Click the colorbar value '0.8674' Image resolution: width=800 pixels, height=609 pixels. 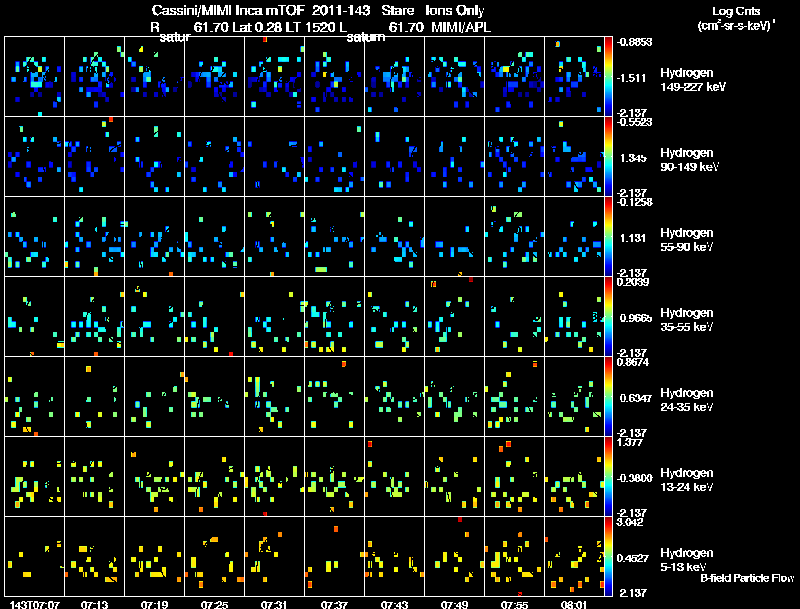click(x=633, y=362)
